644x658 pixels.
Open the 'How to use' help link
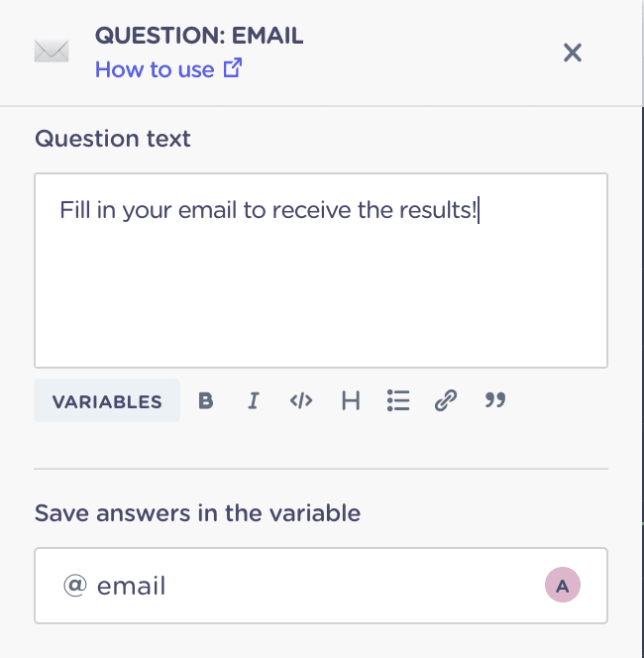[x=155, y=69]
